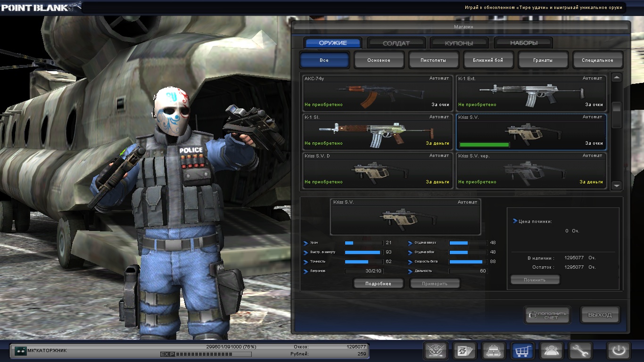
Task: Open the PB cards icon
Action: pos(465,351)
